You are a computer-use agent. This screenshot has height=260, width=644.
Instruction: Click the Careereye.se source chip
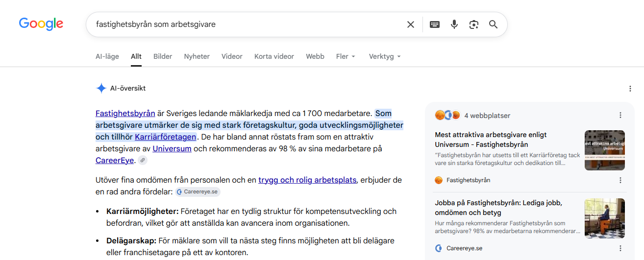click(x=198, y=192)
